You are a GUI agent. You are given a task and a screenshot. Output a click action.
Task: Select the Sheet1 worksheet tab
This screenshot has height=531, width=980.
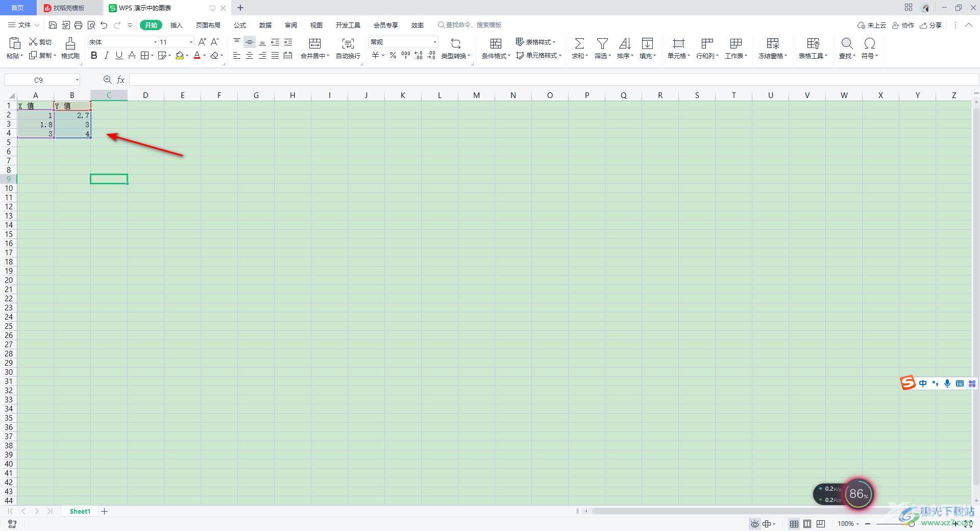80,511
